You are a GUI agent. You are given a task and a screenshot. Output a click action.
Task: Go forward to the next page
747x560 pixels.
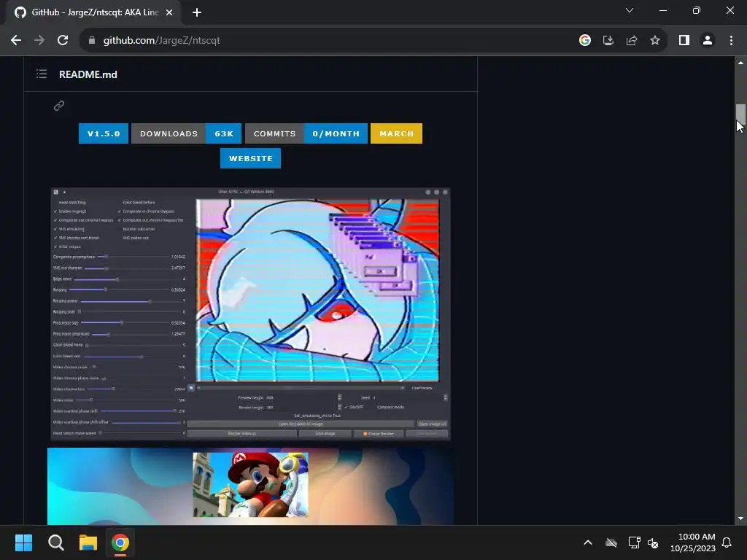coord(39,41)
